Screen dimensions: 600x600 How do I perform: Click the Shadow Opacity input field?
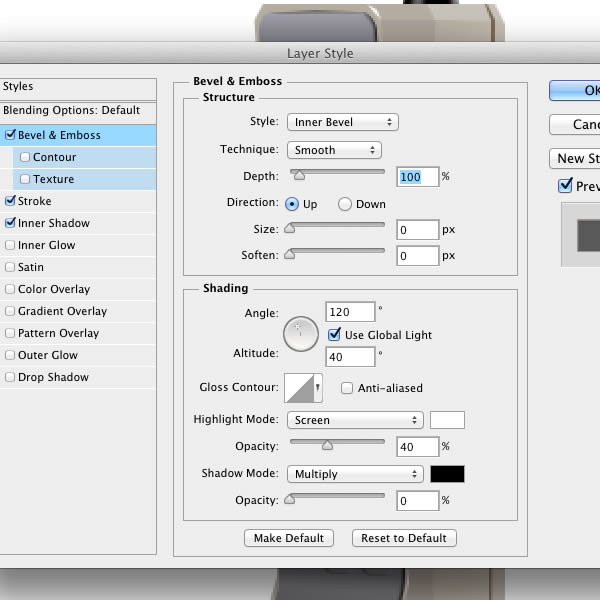click(418, 501)
